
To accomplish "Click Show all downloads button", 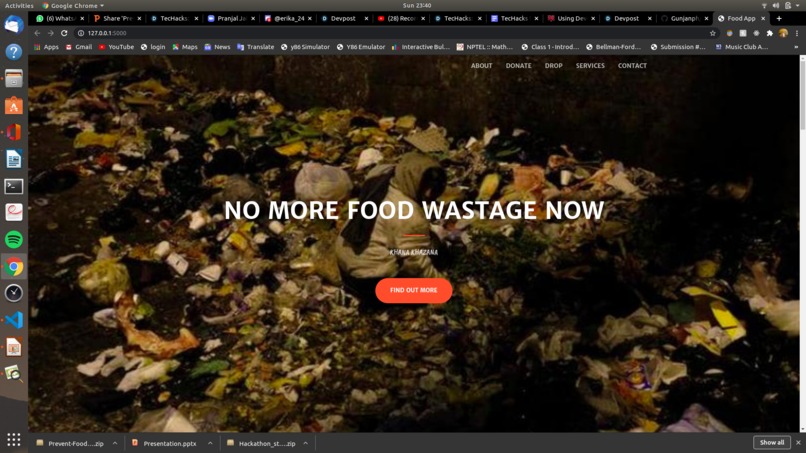I will click(x=772, y=443).
